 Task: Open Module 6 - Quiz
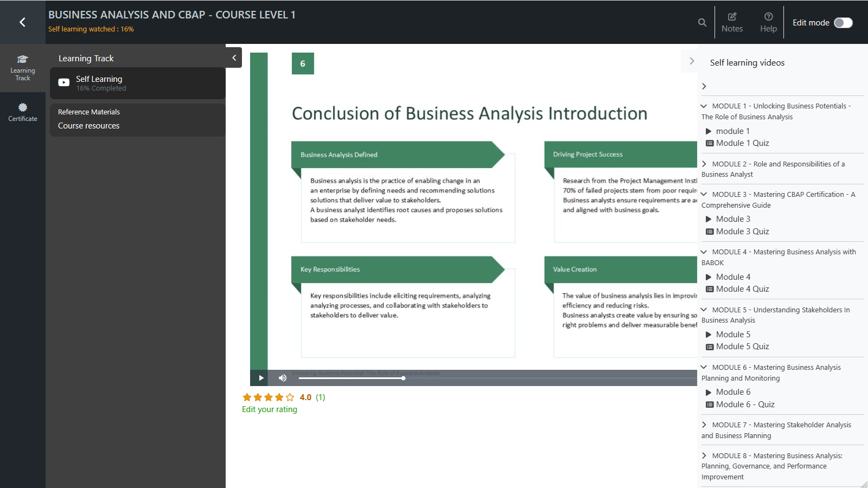click(x=740, y=404)
